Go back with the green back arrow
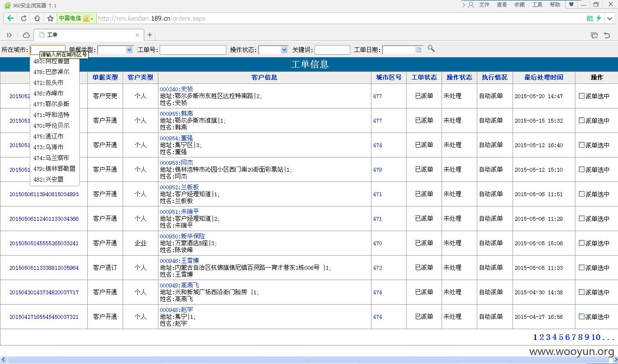This screenshot has height=364, width=618. tap(10, 18)
